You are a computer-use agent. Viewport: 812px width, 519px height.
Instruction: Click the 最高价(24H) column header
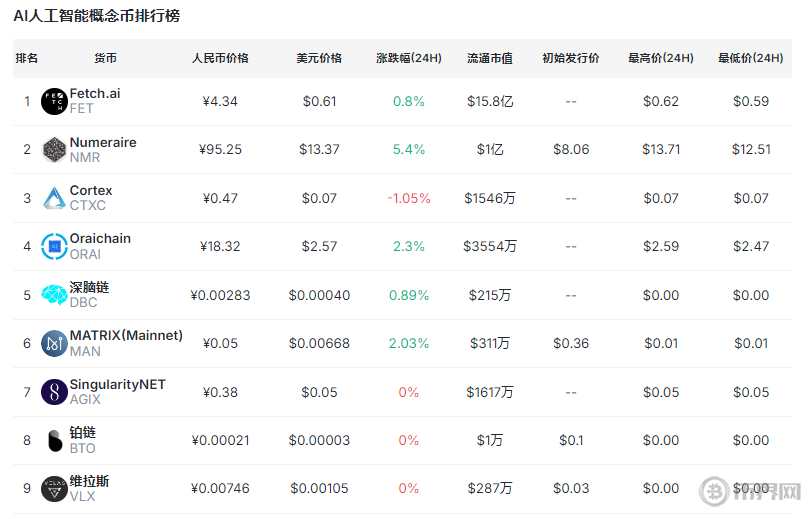click(x=661, y=58)
